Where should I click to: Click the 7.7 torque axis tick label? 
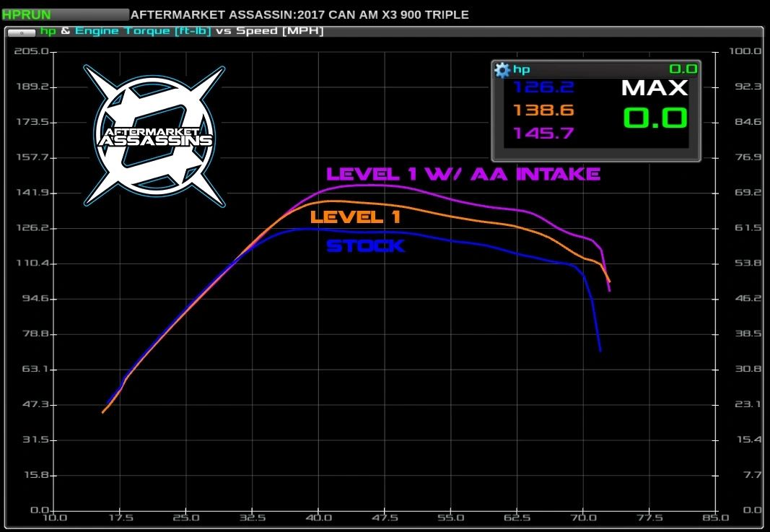coord(753,474)
